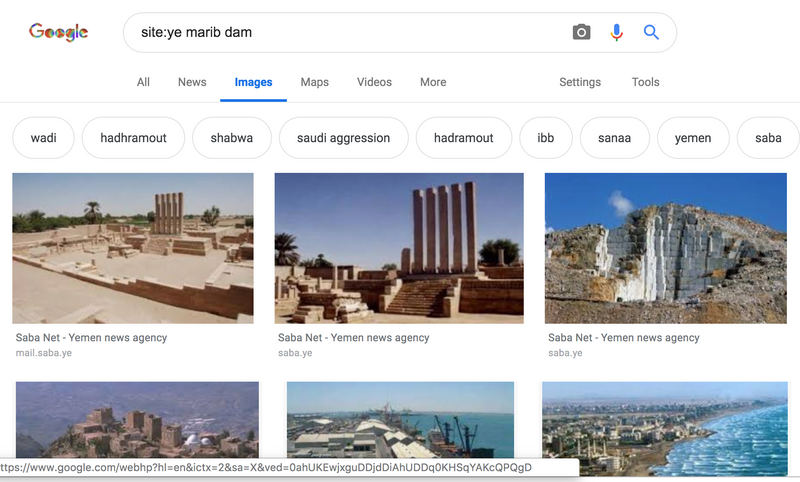800x482 pixels.
Task: Switch to the News tab
Action: coord(192,82)
